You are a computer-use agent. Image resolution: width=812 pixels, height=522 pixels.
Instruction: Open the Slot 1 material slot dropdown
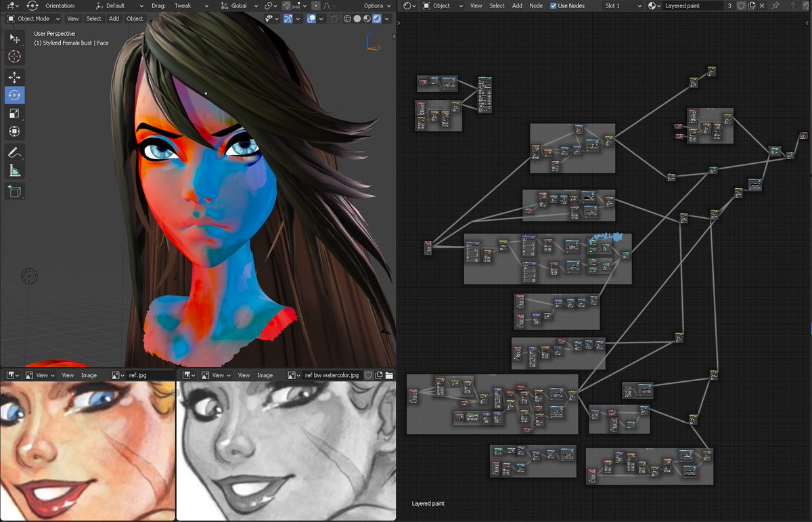[623, 5]
